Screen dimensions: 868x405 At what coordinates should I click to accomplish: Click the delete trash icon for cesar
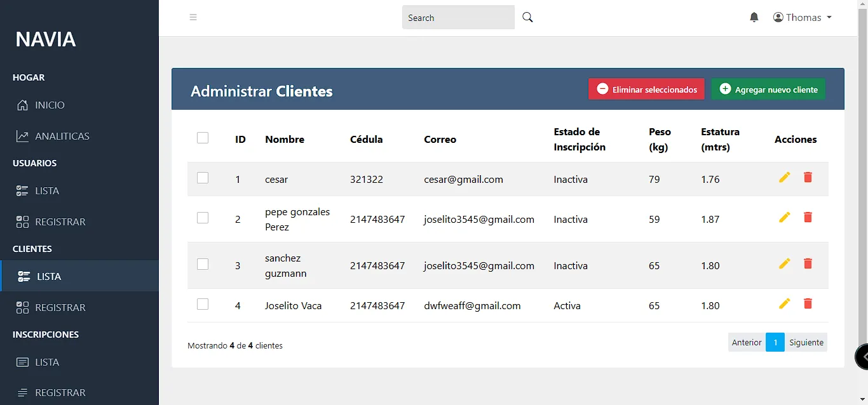click(808, 178)
